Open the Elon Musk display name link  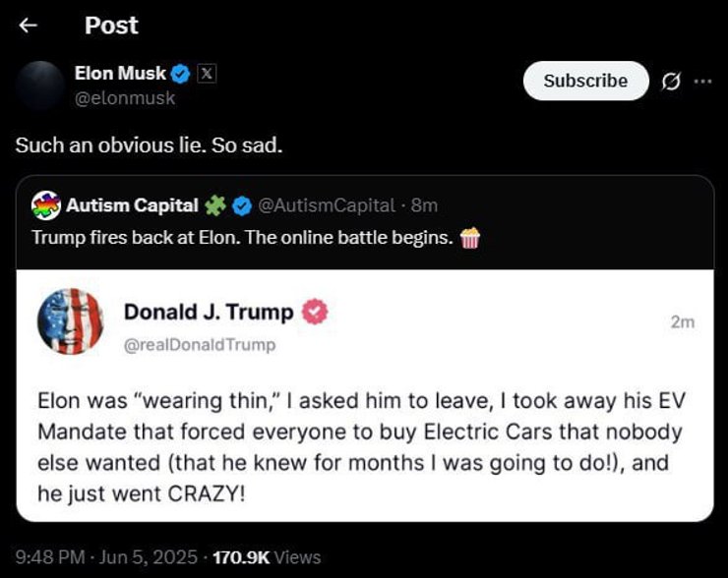(x=120, y=73)
